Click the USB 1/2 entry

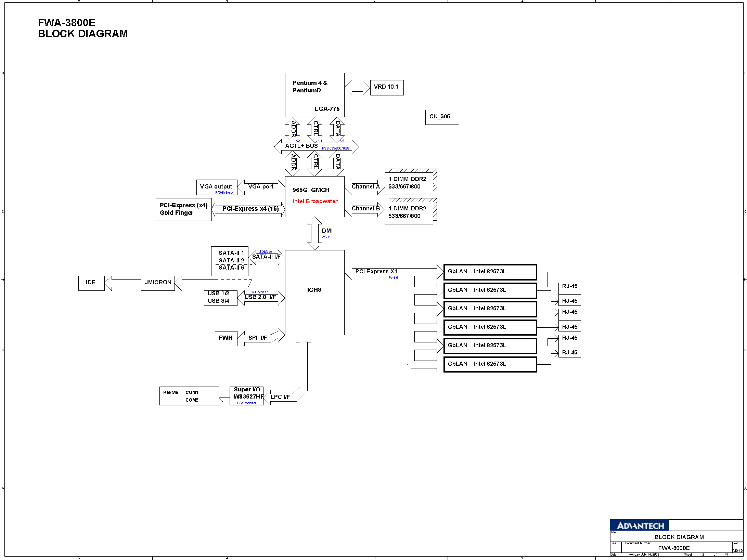click(218, 293)
